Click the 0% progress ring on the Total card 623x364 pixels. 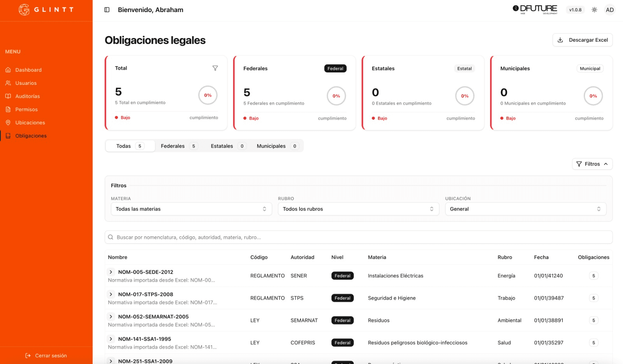[x=208, y=95]
